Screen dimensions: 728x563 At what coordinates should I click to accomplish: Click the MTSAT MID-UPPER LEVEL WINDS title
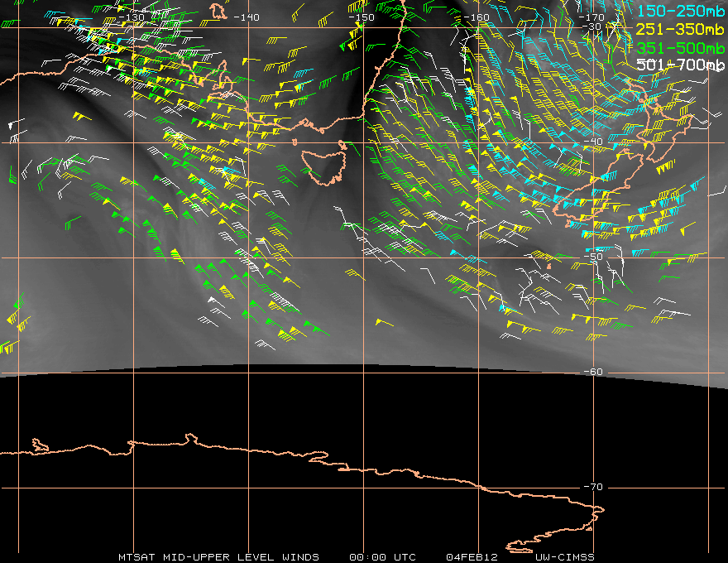pos(218,557)
